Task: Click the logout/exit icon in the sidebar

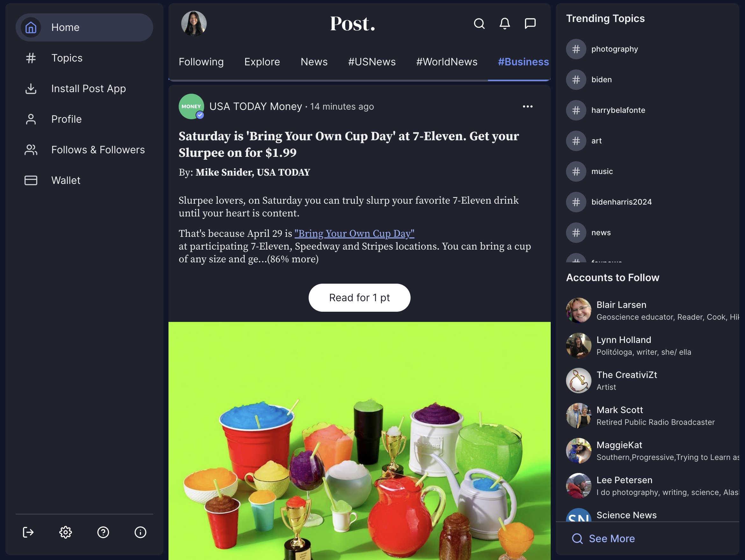Action: pyautogui.click(x=28, y=532)
